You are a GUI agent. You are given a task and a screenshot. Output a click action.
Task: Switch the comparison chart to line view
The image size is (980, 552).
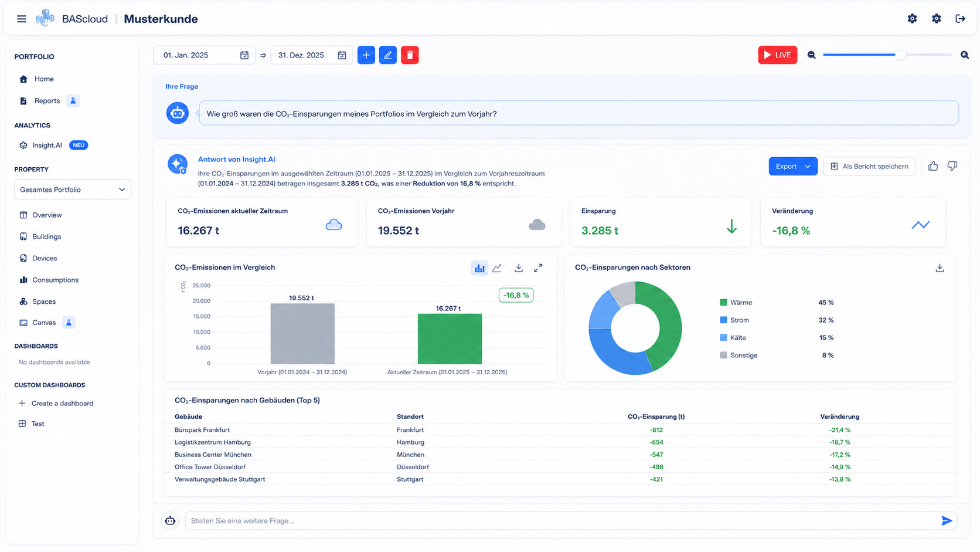[x=497, y=268]
